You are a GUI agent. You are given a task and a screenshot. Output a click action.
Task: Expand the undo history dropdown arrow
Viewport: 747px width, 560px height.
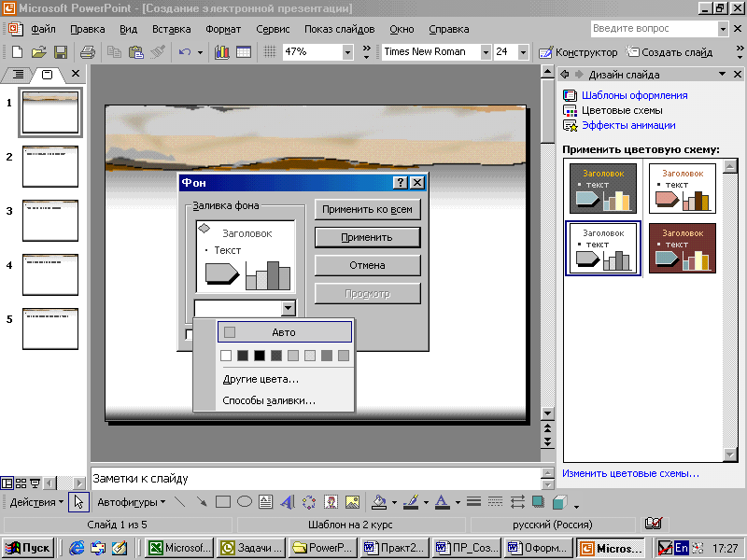[x=200, y=52]
